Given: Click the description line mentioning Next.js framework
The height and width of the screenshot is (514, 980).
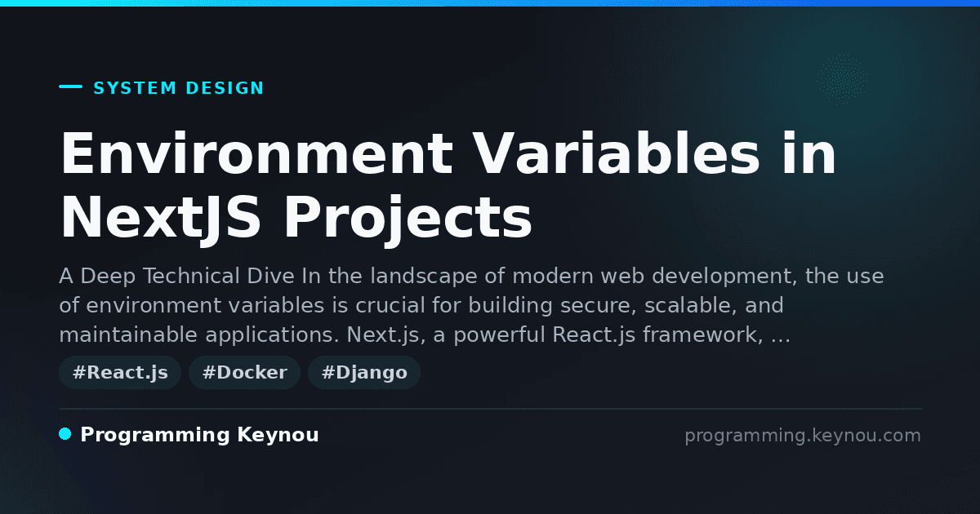Looking at the screenshot, I should click(x=425, y=335).
